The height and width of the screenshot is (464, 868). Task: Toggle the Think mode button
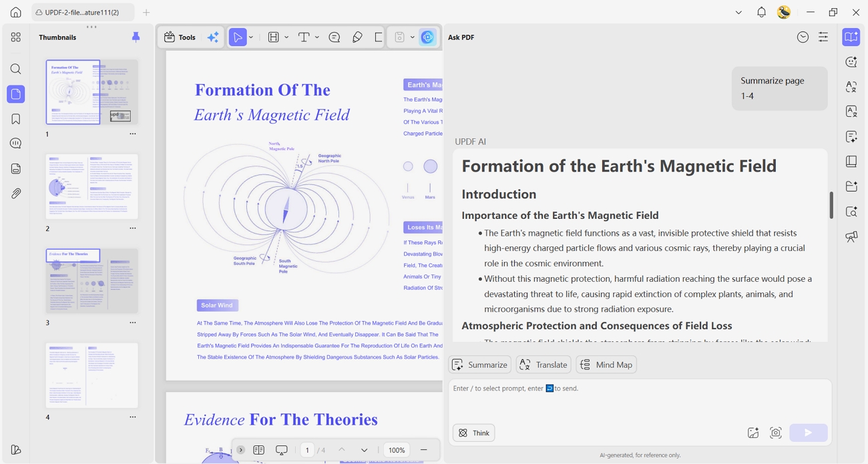(474, 433)
